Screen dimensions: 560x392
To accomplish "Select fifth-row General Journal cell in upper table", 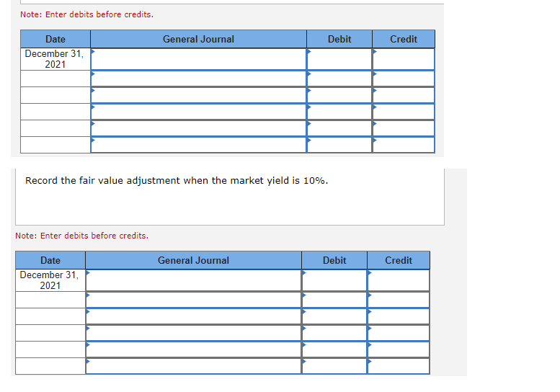I will tap(199, 128).
